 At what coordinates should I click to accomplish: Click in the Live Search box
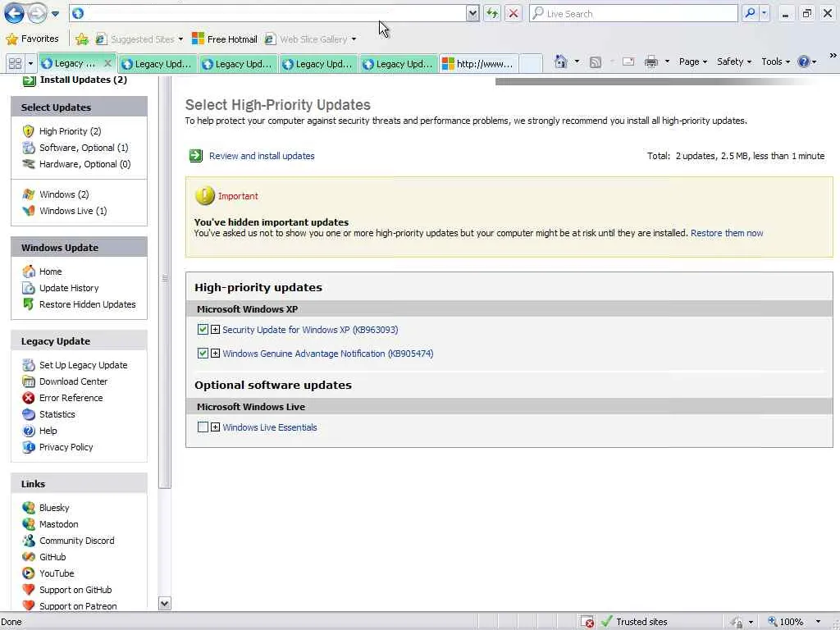[633, 13]
